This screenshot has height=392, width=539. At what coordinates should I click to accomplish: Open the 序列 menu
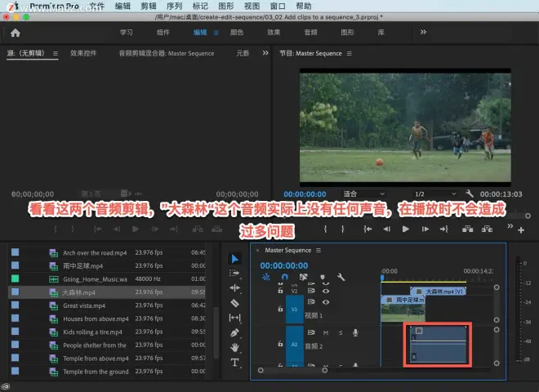point(174,6)
